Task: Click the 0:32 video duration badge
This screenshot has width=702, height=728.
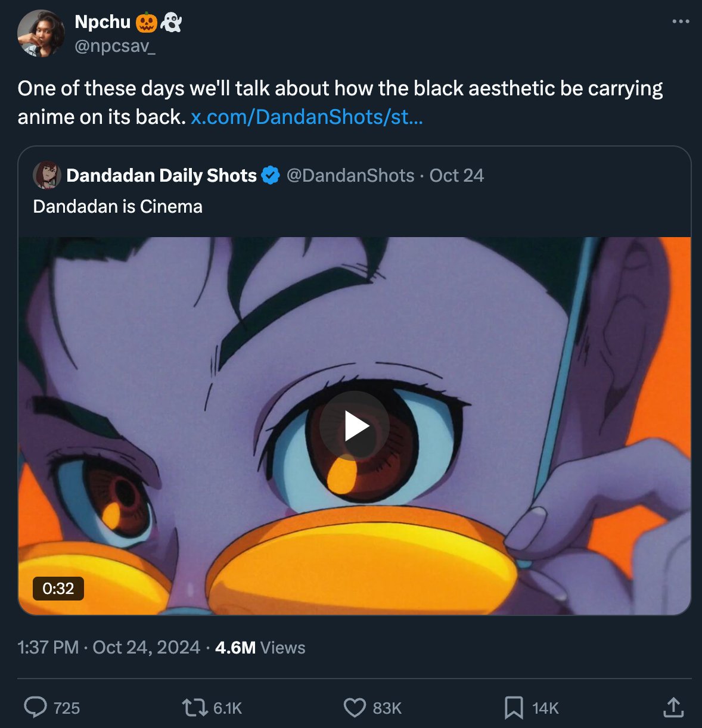Action: 58,589
